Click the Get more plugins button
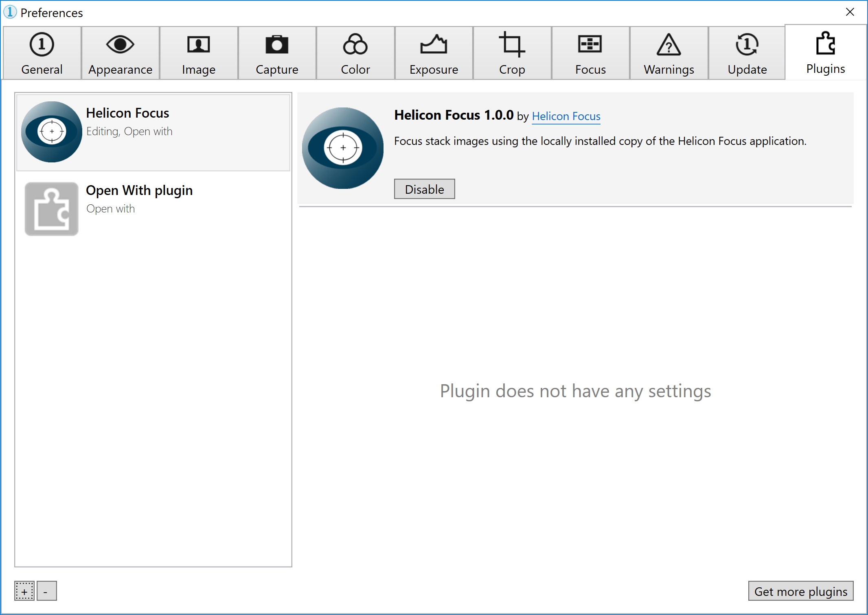Image resolution: width=868 pixels, height=615 pixels. pyautogui.click(x=800, y=591)
